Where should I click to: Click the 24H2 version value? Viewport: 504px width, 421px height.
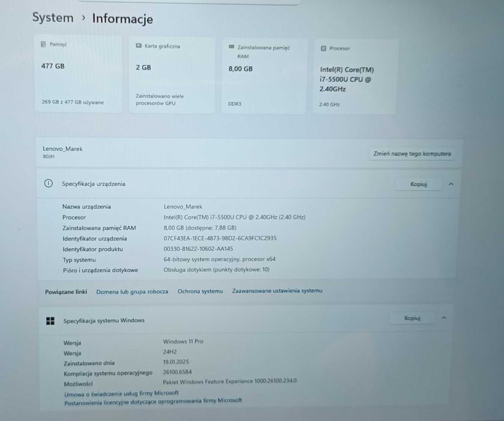pos(170,352)
